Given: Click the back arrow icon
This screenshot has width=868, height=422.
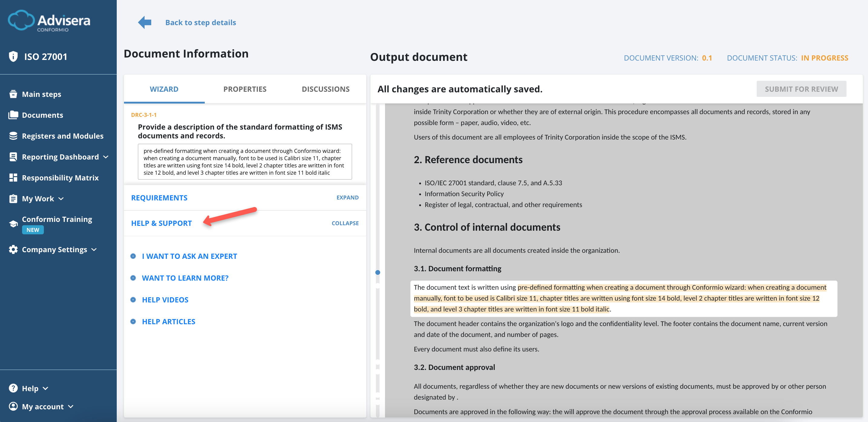Looking at the screenshot, I should pos(145,23).
